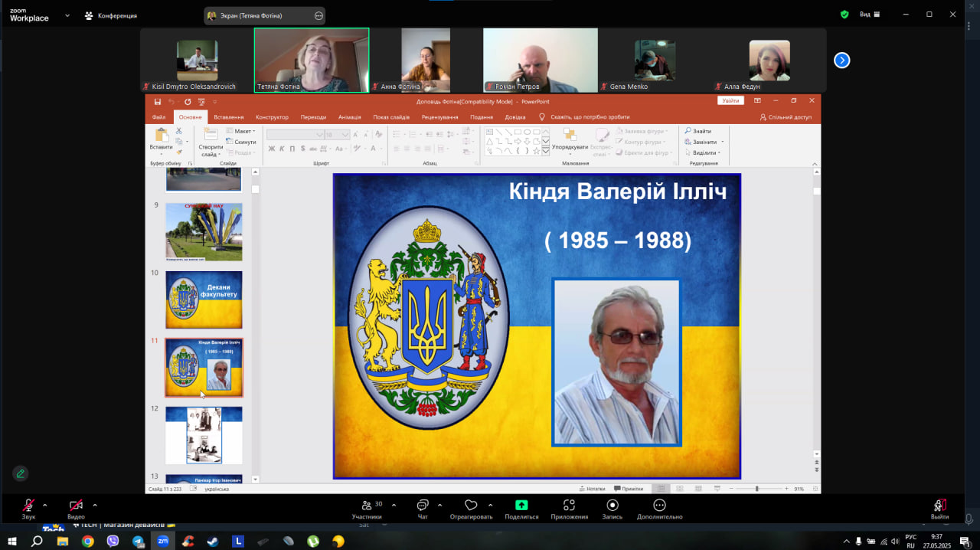Click the Упорядкувати arrange icon
Viewport: 980px width, 550px height.
pos(570,135)
